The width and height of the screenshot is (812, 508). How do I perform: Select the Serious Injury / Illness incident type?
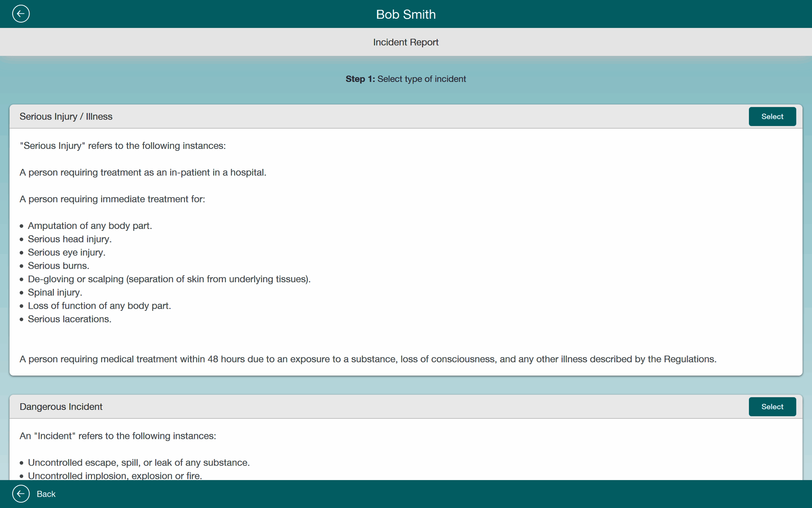tap(772, 116)
